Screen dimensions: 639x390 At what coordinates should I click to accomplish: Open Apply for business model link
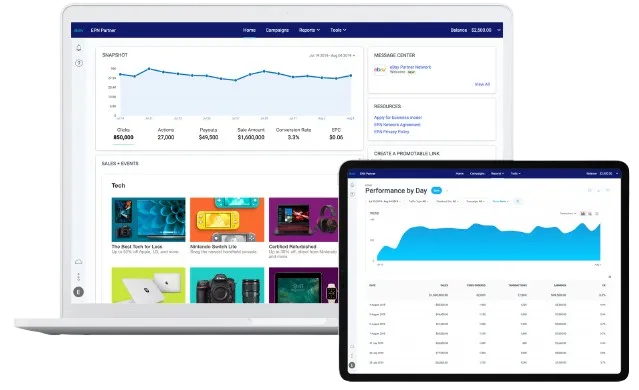(398, 117)
